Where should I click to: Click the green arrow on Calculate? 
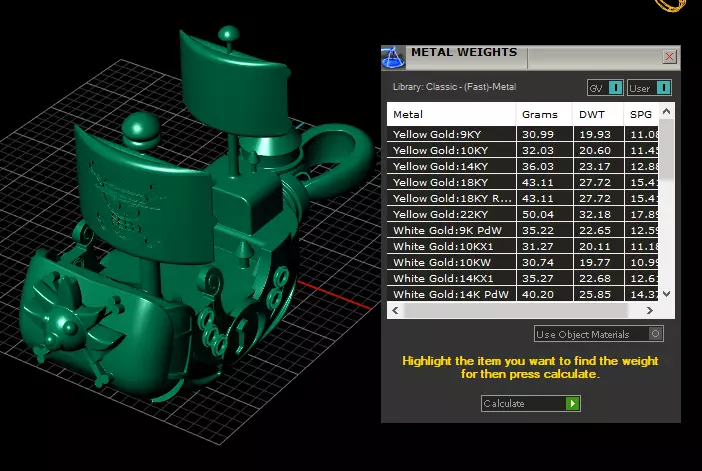click(x=572, y=403)
